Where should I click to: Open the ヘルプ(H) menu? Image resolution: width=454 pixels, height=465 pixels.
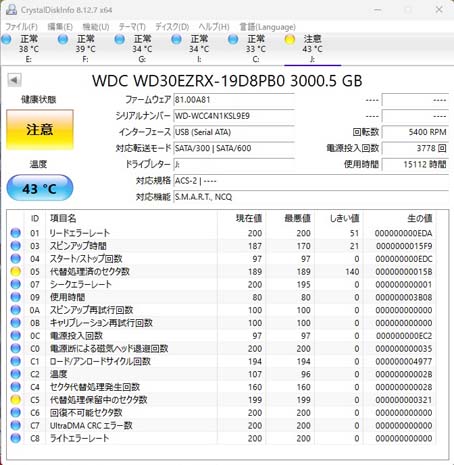214,27
